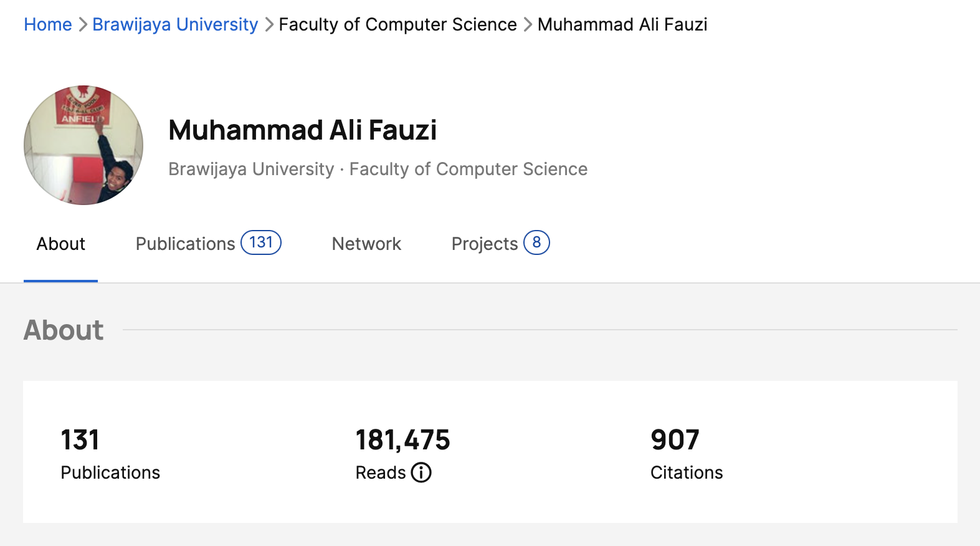Screen dimensions: 980x546
Task: Open the Home breadcrumb link
Action: click(48, 24)
